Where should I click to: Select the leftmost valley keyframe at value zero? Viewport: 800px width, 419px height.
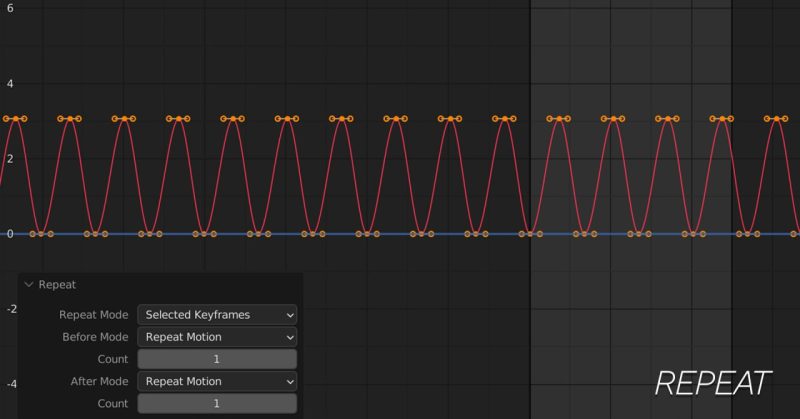[x=41, y=234]
